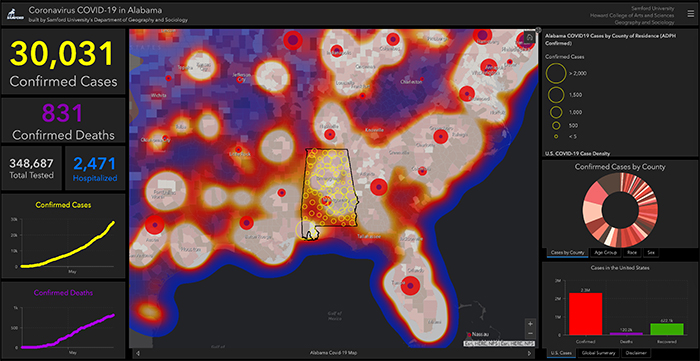This screenshot has height=361, width=700.
Task: Click the Baton Rouge cluster marker
Action: tap(247, 223)
